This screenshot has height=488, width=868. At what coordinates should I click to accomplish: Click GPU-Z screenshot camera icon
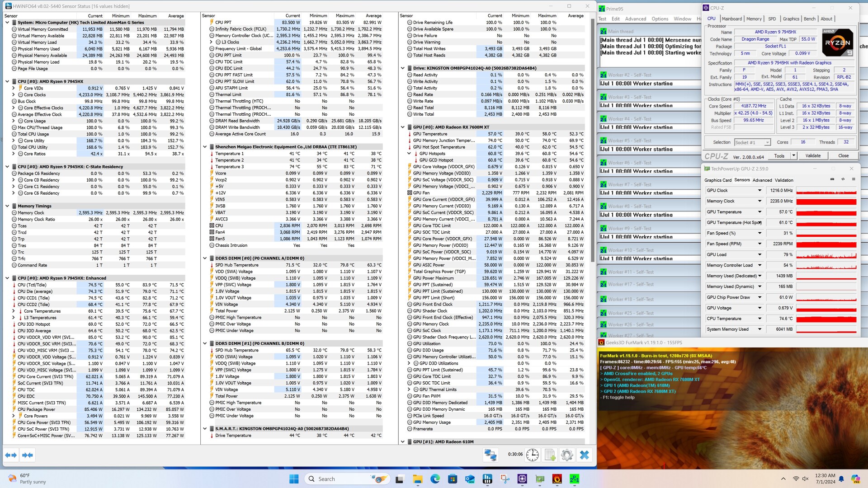point(832,179)
